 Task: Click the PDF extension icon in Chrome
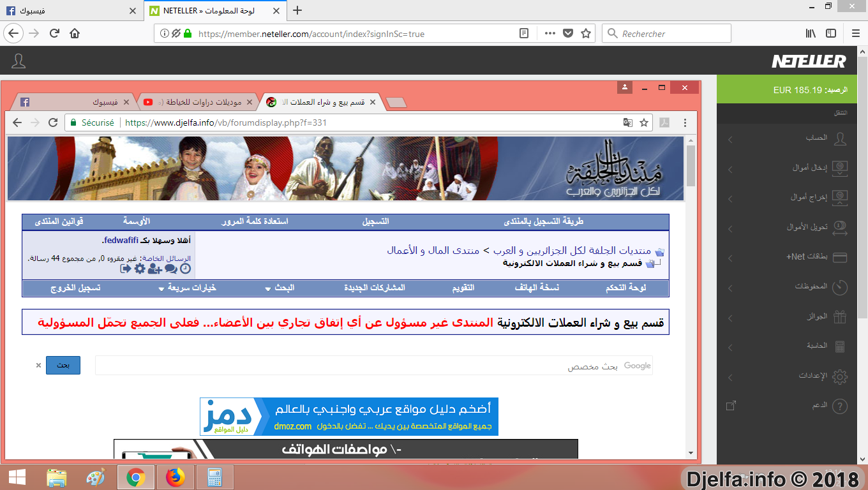(664, 122)
